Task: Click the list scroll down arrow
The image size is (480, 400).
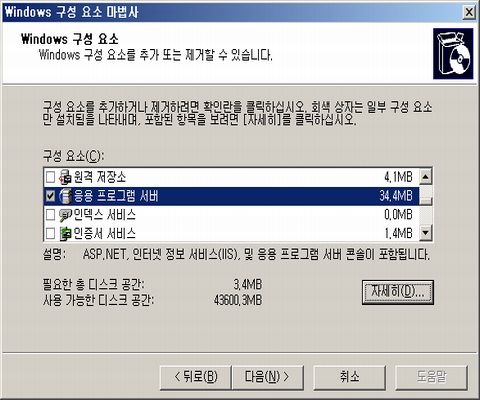Action: pyautogui.click(x=425, y=233)
